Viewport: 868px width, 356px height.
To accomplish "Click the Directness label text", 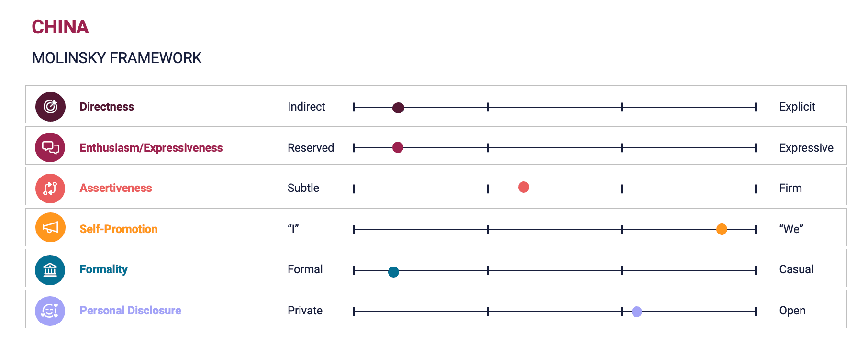I will click(107, 107).
